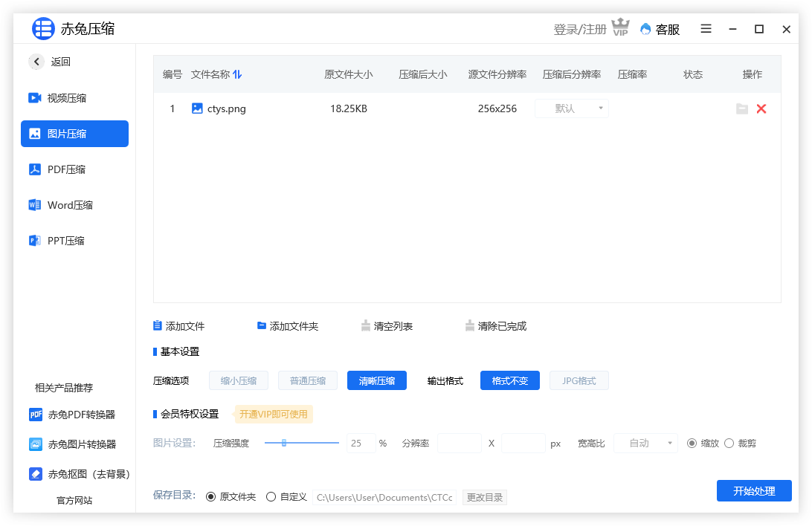The width and height of the screenshot is (812, 526).
Task: Expand 默认 resolution dropdown for ctys.png
Action: tap(571, 108)
